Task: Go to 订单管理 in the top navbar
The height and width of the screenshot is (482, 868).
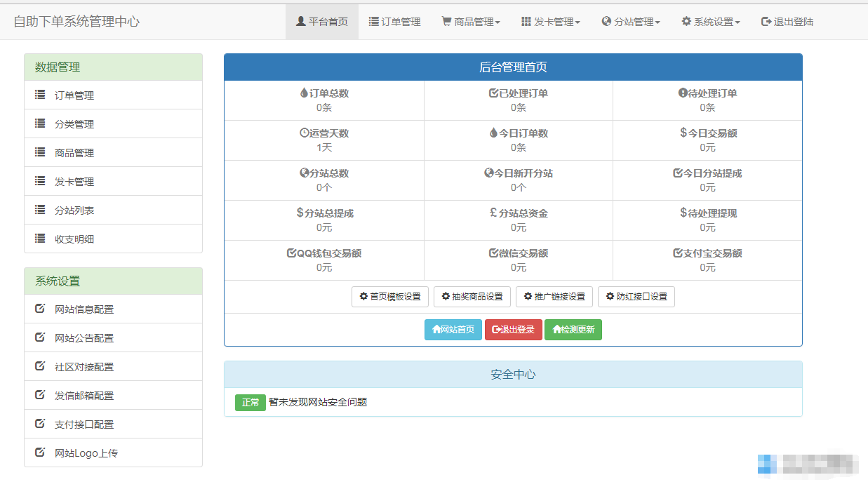Action: point(394,22)
